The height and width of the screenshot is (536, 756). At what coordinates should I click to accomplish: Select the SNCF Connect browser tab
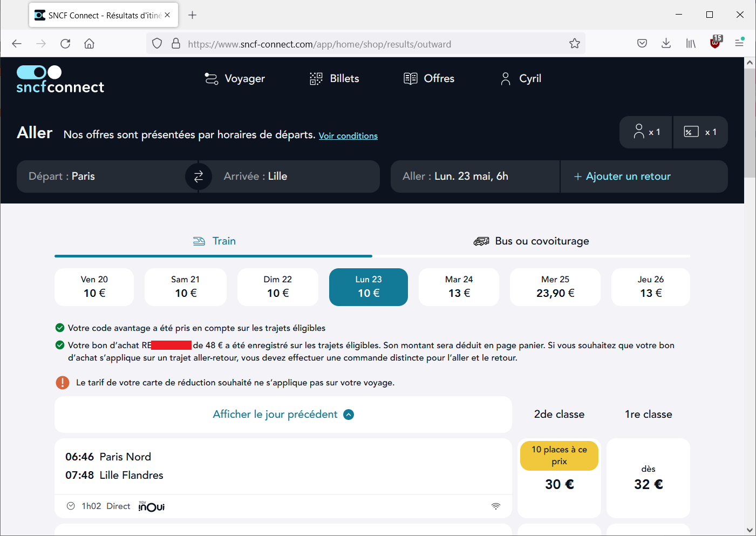(x=104, y=15)
